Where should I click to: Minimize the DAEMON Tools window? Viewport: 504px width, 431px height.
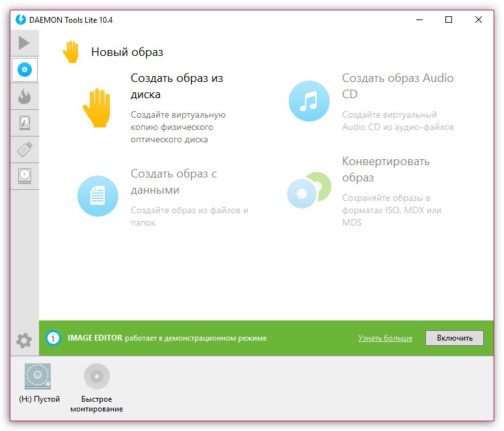[419, 20]
